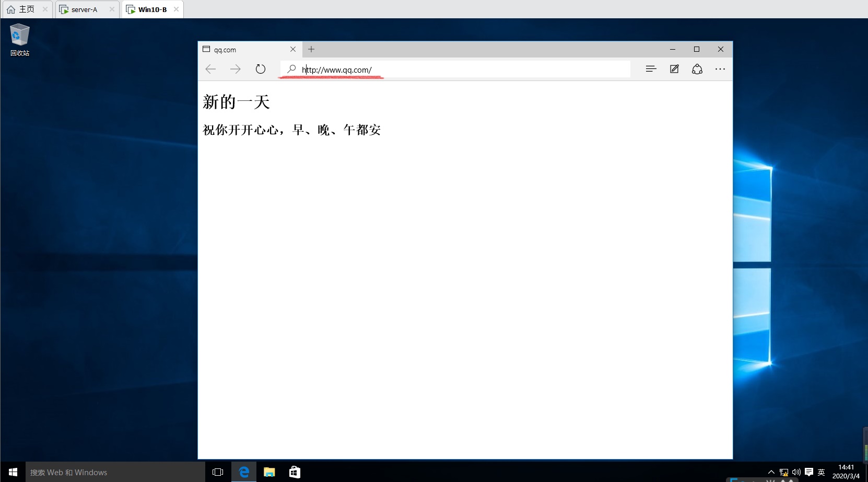Open the volume tray icon

tap(796, 472)
